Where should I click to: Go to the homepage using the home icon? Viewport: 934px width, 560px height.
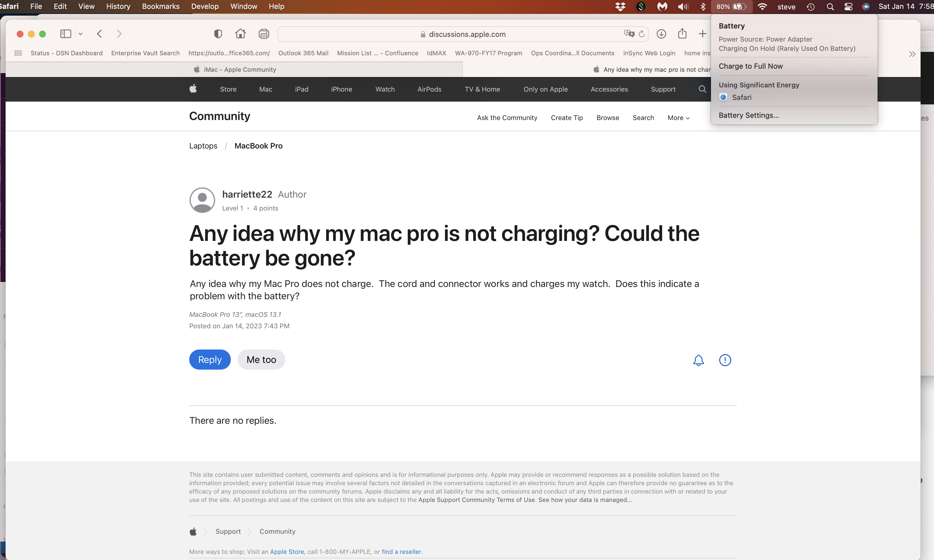pos(240,33)
